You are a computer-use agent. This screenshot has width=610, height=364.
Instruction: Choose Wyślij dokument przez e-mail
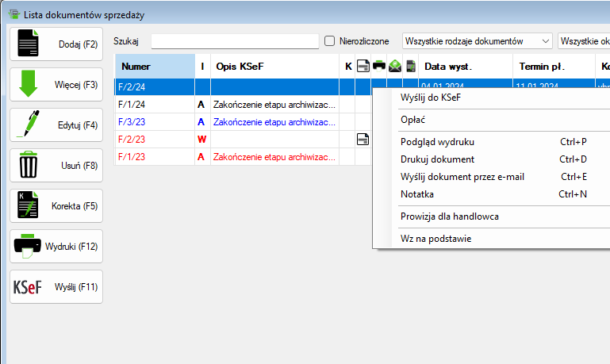point(462,177)
